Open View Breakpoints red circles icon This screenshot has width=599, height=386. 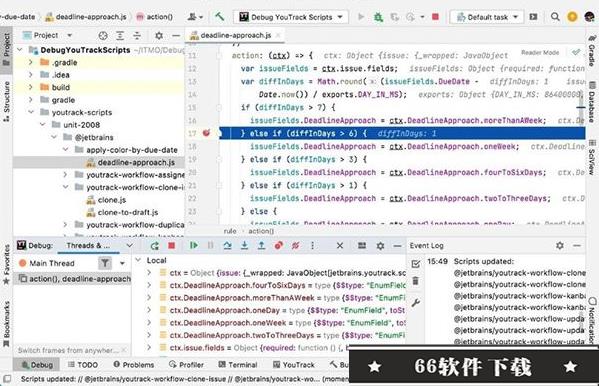tap(278, 245)
